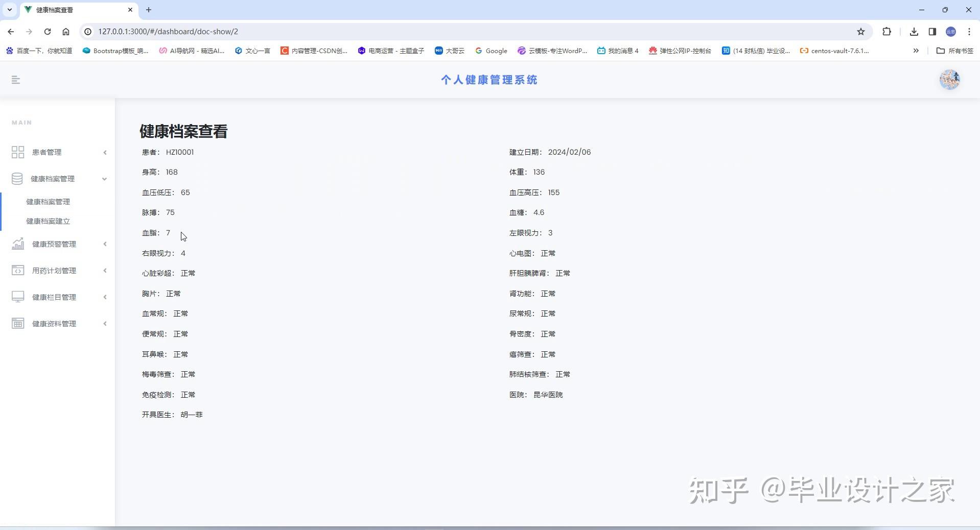This screenshot has height=530, width=980.
Task: Open the user avatar in the header
Action: pos(950,80)
